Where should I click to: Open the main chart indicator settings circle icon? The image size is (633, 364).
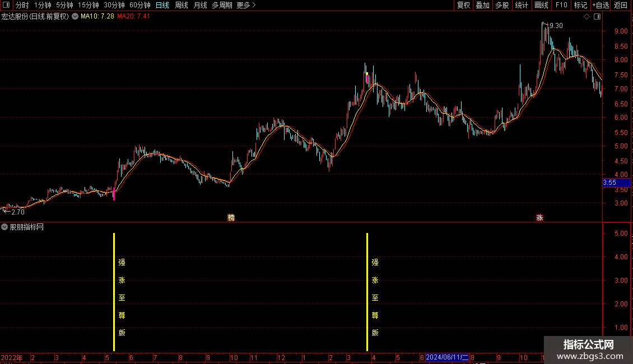tap(75, 17)
